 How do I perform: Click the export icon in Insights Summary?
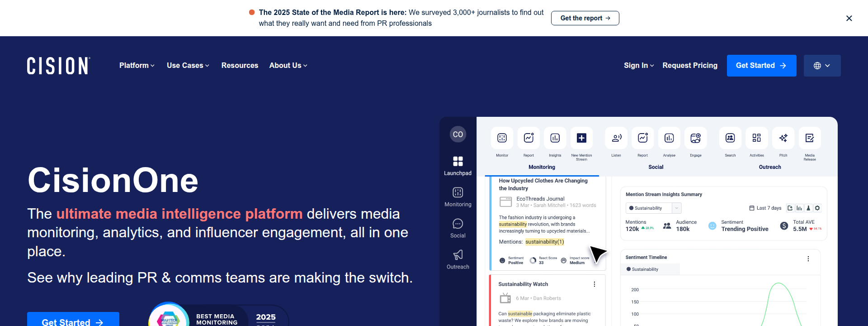(790, 208)
